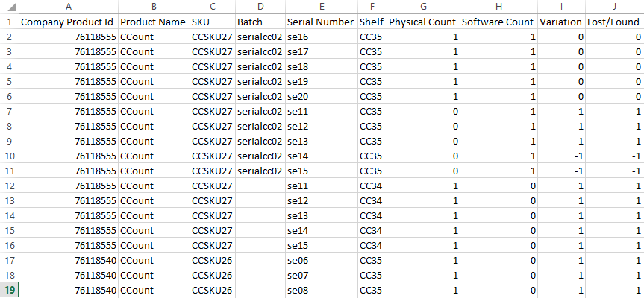
Task: Click the CCSKU26 cell in row 17
Action: click(213, 260)
